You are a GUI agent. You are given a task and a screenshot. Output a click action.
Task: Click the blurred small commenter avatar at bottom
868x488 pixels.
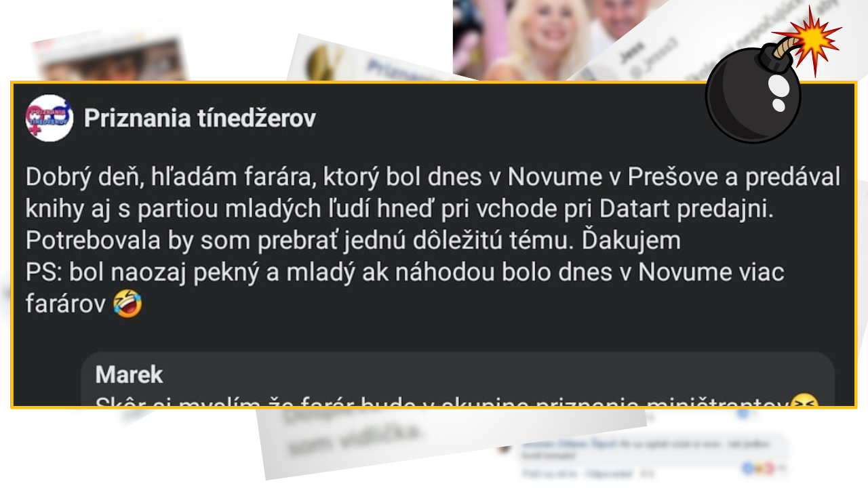click(505, 448)
